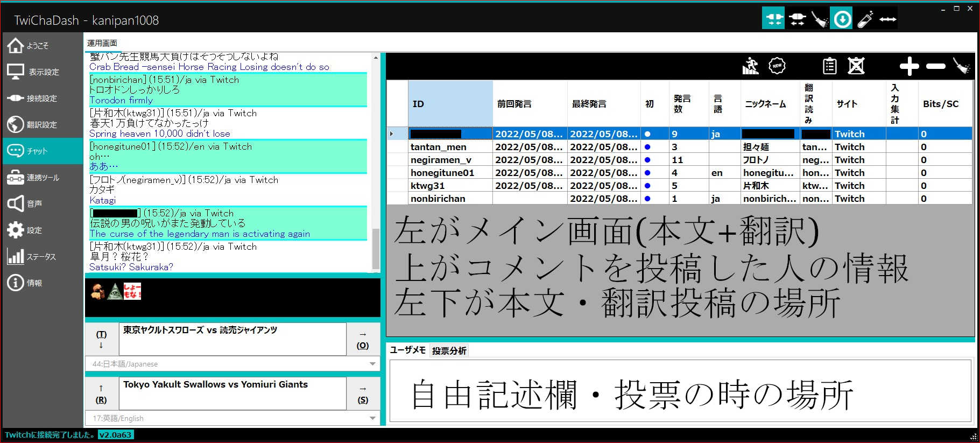Sort table by ニックネーム column header
This screenshot has height=443, width=980.
(771, 104)
